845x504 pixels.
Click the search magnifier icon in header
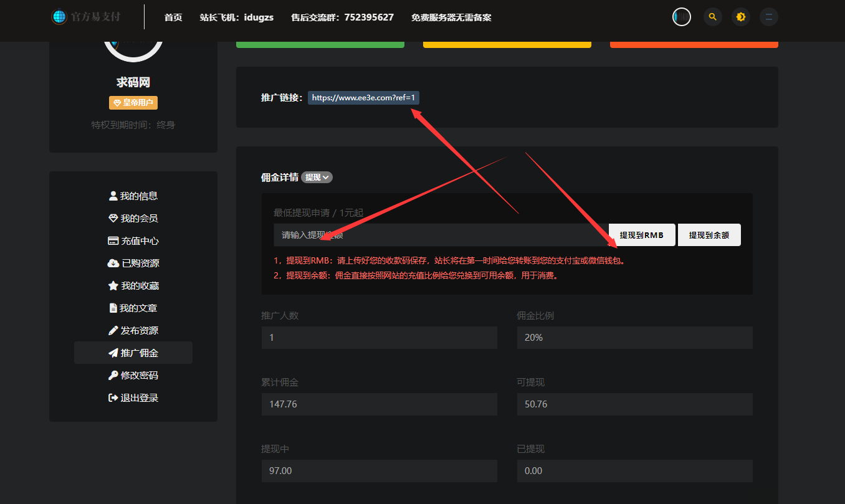coord(712,17)
